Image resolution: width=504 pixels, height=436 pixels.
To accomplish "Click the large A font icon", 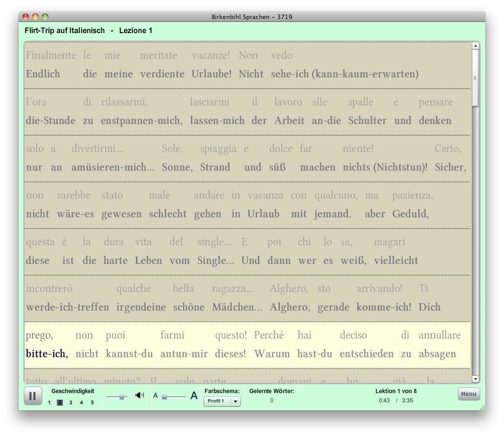I will (194, 395).
